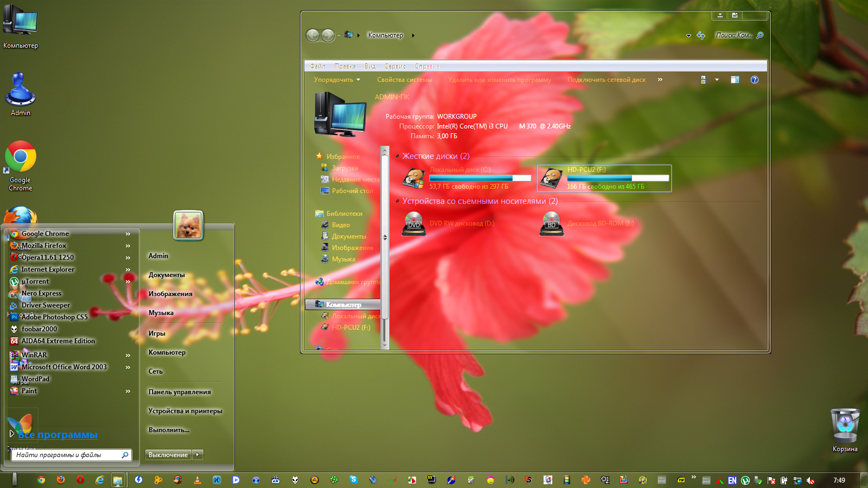Click the refresh icon beside the address bar
The image size is (868, 488).
coord(701,35)
